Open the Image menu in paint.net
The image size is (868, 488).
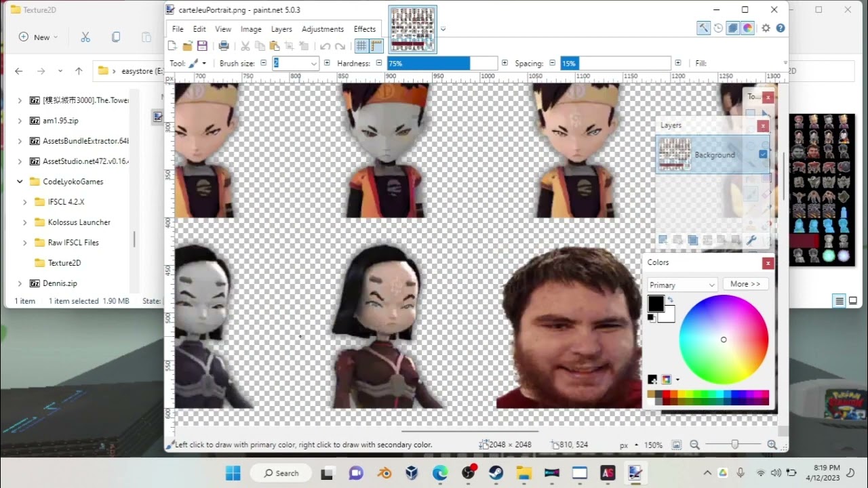[x=251, y=29]
